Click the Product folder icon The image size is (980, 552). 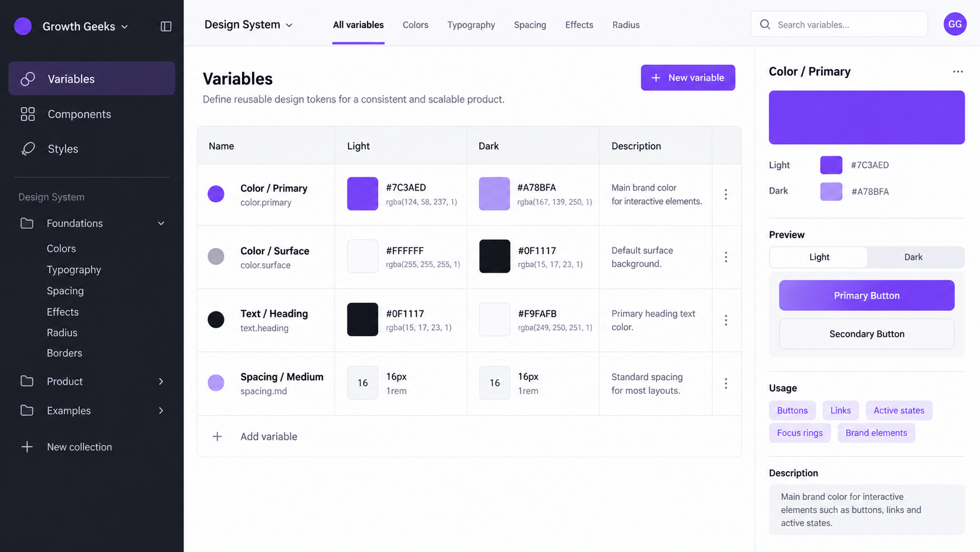point(27,381)
